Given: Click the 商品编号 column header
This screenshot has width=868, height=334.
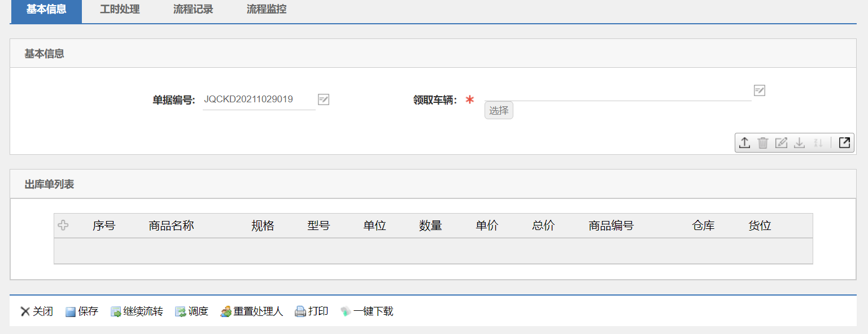Looking at the screenshot, I should [x=611, y=226].
